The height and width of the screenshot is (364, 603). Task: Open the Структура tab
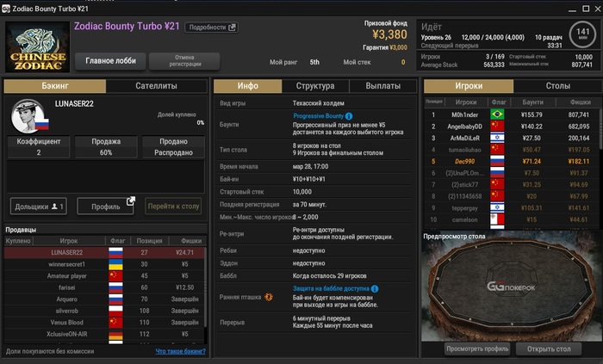point(315,86)
